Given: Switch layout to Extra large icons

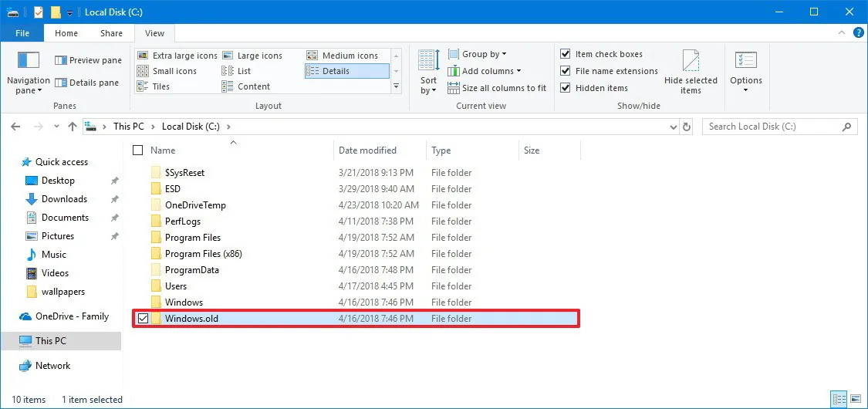Looking at the screenshot, I should (177, 56).
